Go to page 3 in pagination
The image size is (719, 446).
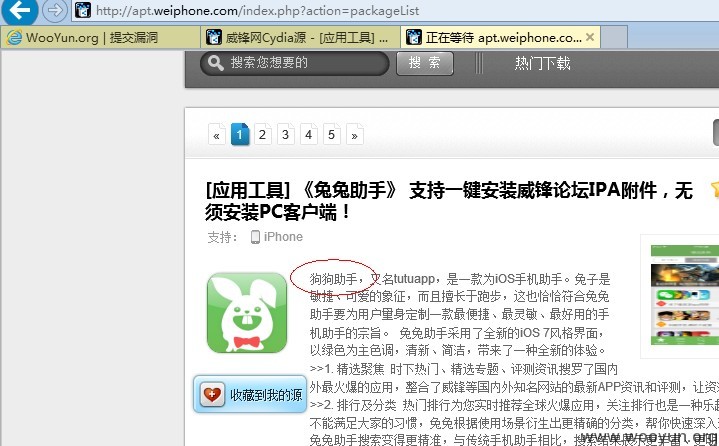(x=286, y=134)
